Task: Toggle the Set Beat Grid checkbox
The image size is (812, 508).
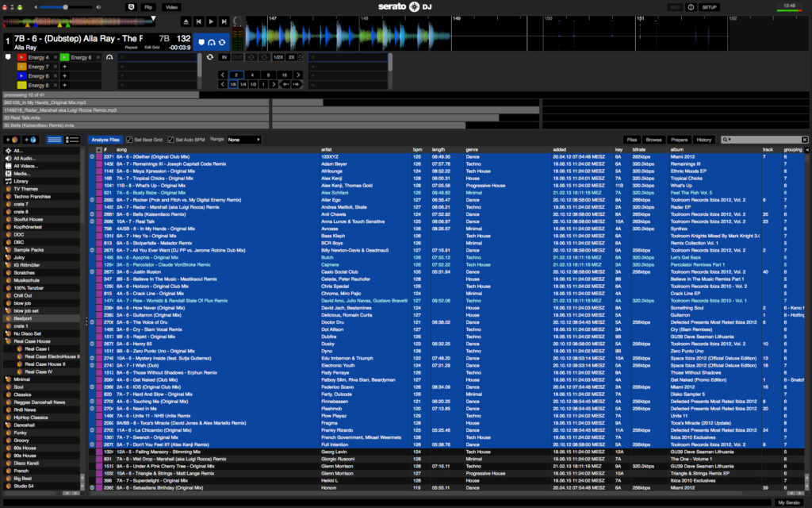Action: click(129, 140)
